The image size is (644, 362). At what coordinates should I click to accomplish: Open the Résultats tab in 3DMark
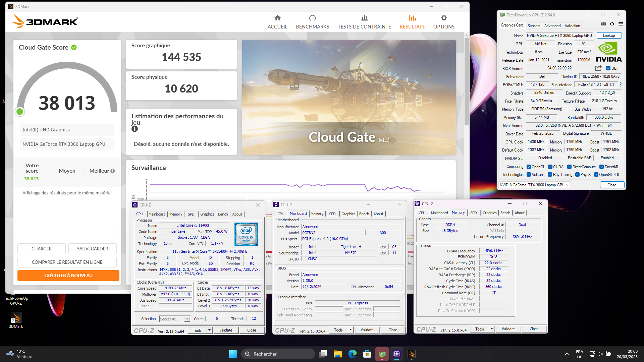coord(412,22)
